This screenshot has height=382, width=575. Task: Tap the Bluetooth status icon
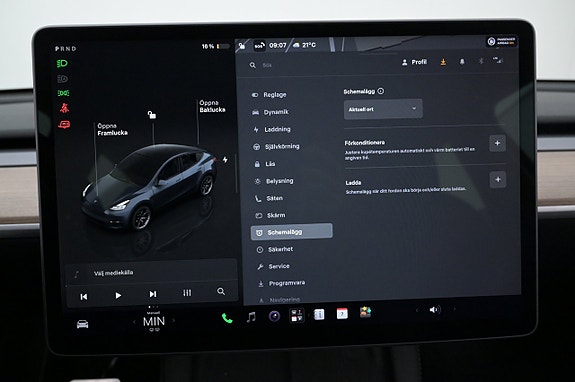click(481, 61)
